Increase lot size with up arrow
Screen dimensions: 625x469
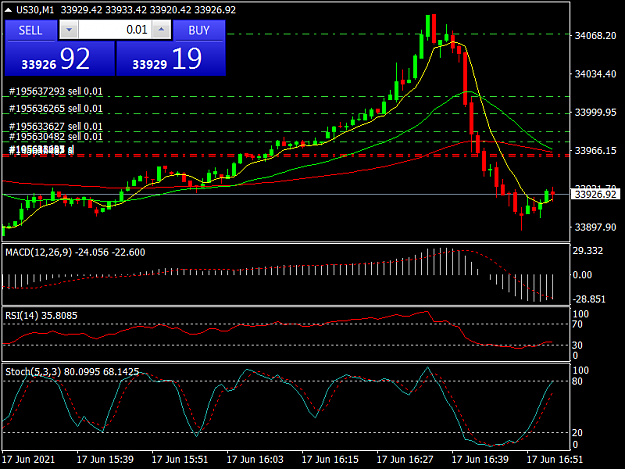tap(161, 30)
